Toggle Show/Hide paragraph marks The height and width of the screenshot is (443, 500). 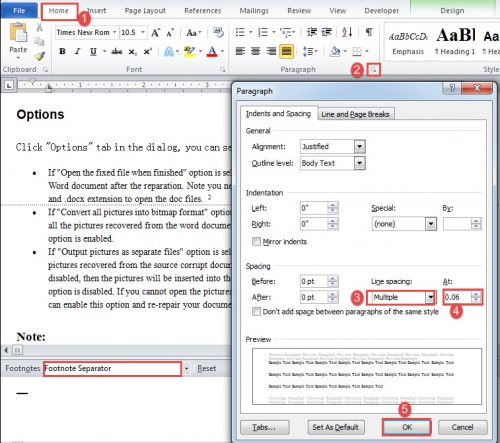point(369,32)
